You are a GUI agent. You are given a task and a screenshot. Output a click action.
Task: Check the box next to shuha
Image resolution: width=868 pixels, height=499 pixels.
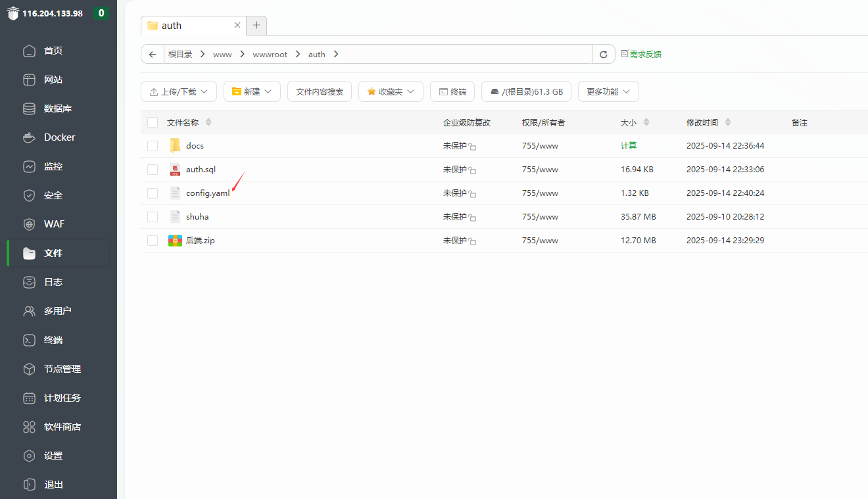coord(153,217)
